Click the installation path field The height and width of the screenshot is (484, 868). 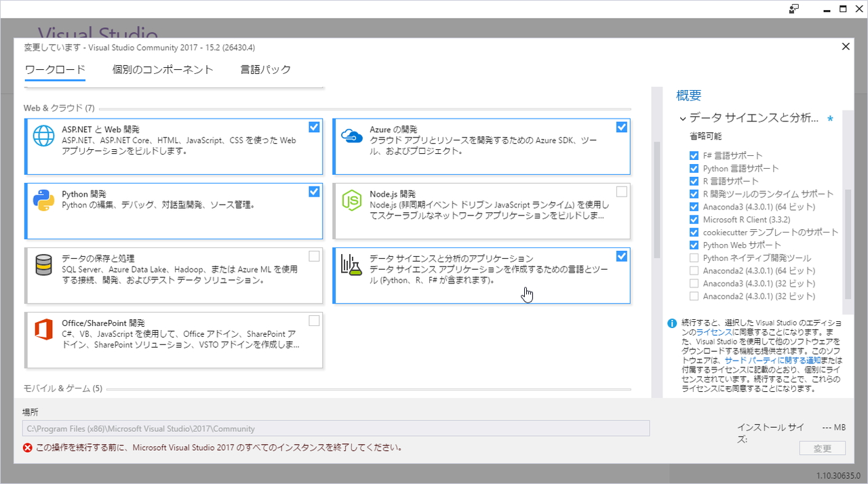[x=337, y=428]
